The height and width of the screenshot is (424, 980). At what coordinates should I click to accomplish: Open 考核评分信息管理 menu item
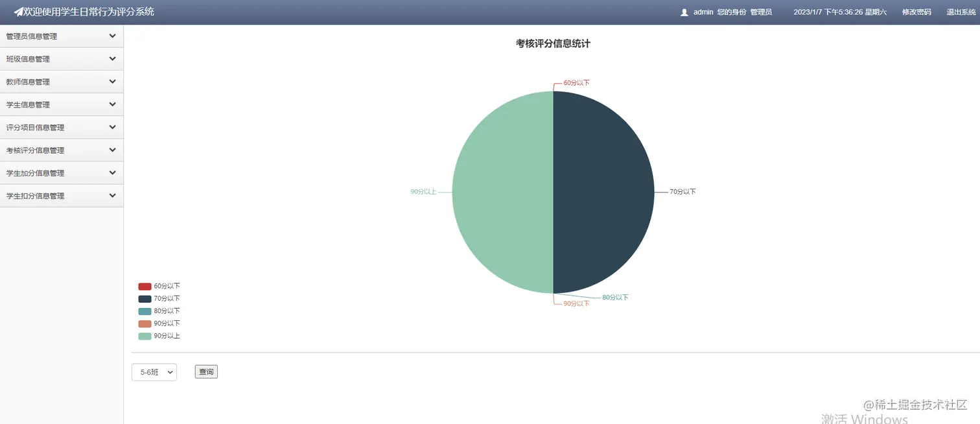point(62,150)
